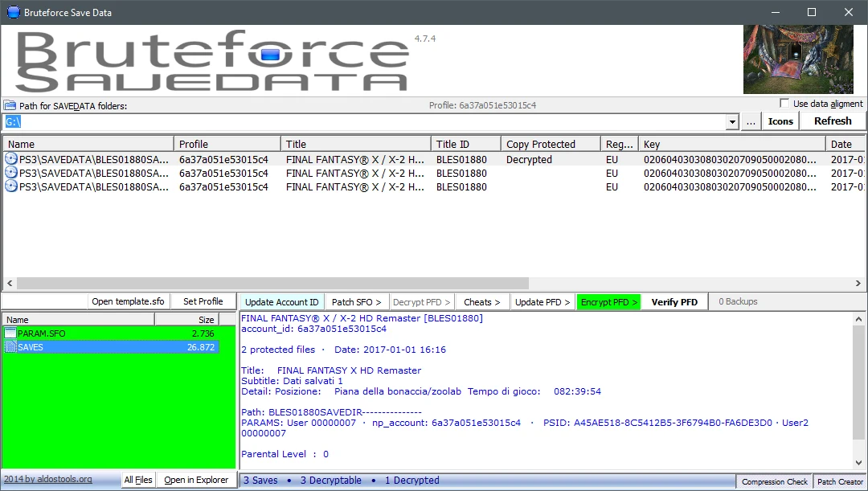The height and width of the screenshot is (491, 868).
Task: Click the Subtitle: Dati salvati 1 line
Action: (292, 381)
